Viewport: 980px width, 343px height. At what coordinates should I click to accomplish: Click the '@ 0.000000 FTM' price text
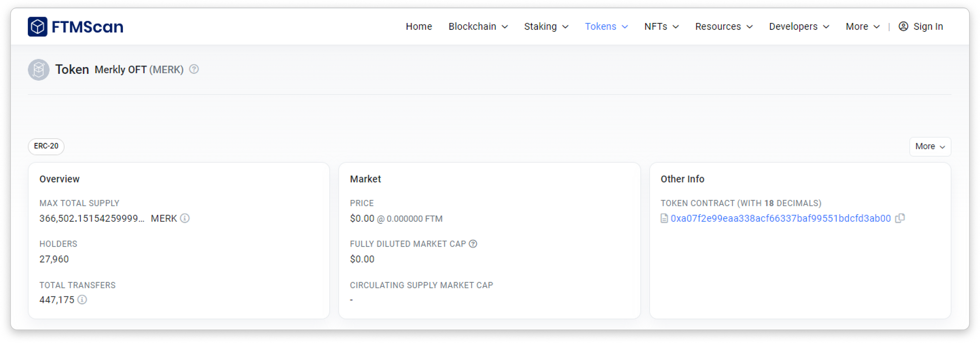(x=410, y=219)
